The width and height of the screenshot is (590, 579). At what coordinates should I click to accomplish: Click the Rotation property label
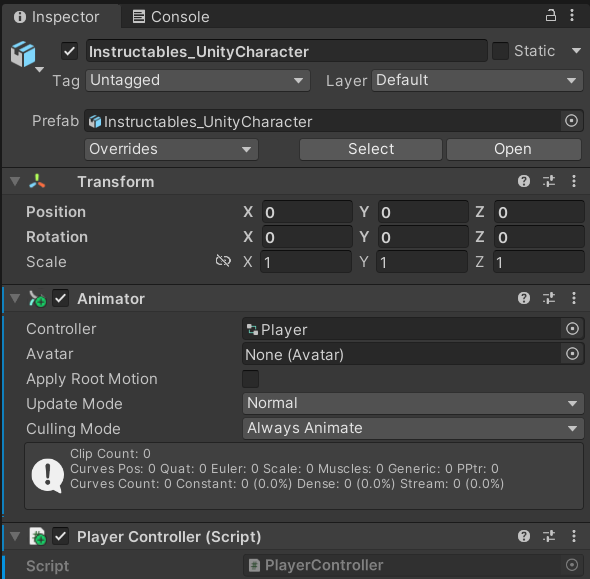pos(57,237)
